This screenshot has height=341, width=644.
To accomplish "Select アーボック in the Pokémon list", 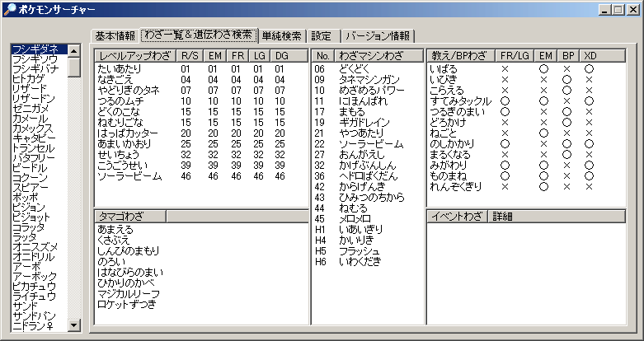I will (x=35, y=276).
